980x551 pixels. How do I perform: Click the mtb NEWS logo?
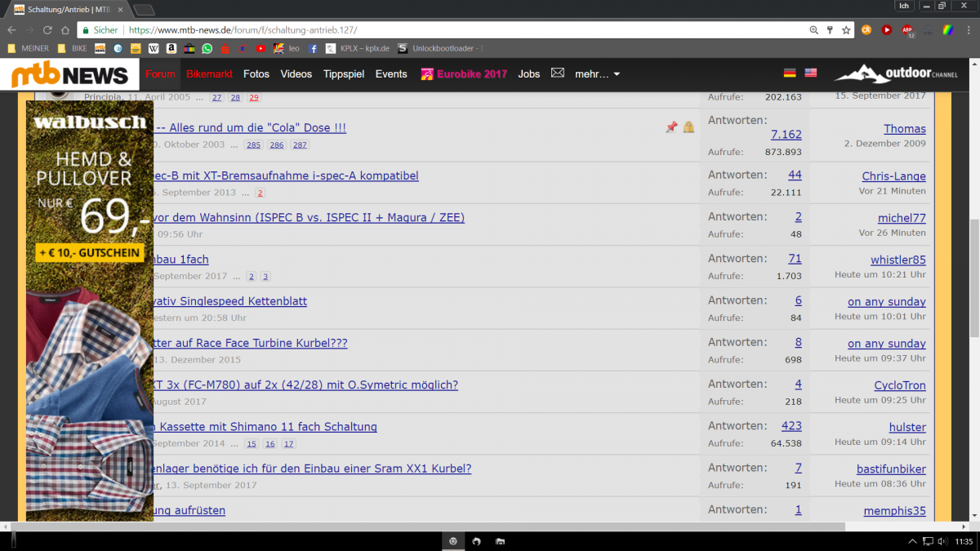pos(70,75)
